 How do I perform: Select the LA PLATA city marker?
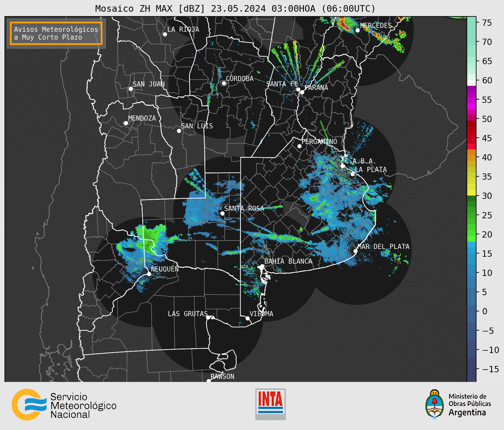[353, 174]
